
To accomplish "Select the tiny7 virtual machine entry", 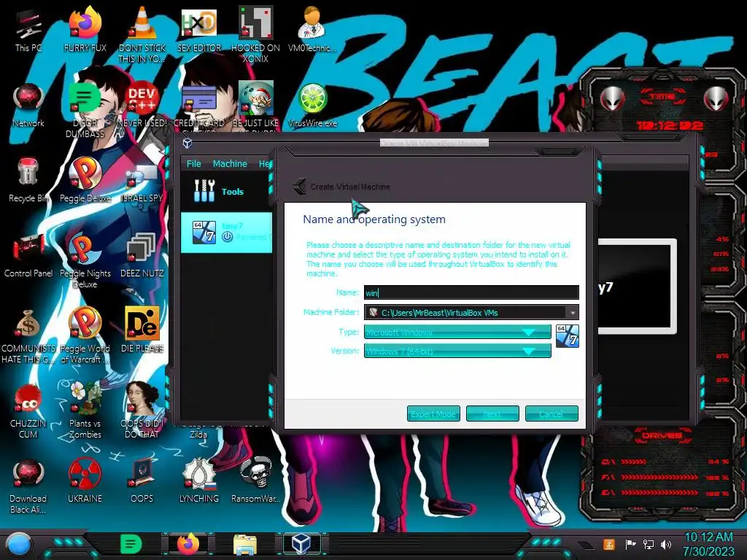I will click(x=226, y=232).
